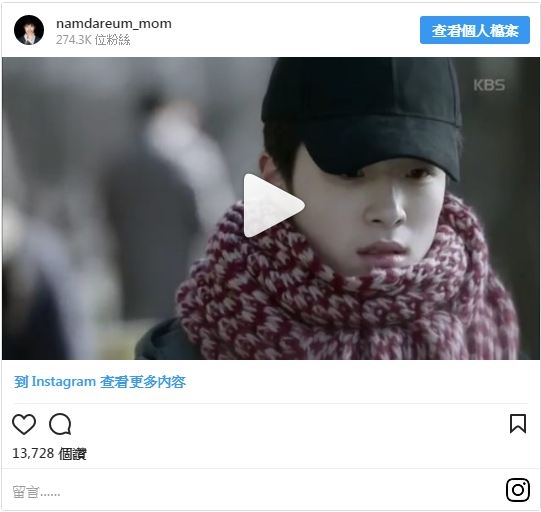
Task: Open the namdareum_mom username link
Action: [x=114, y=23]
